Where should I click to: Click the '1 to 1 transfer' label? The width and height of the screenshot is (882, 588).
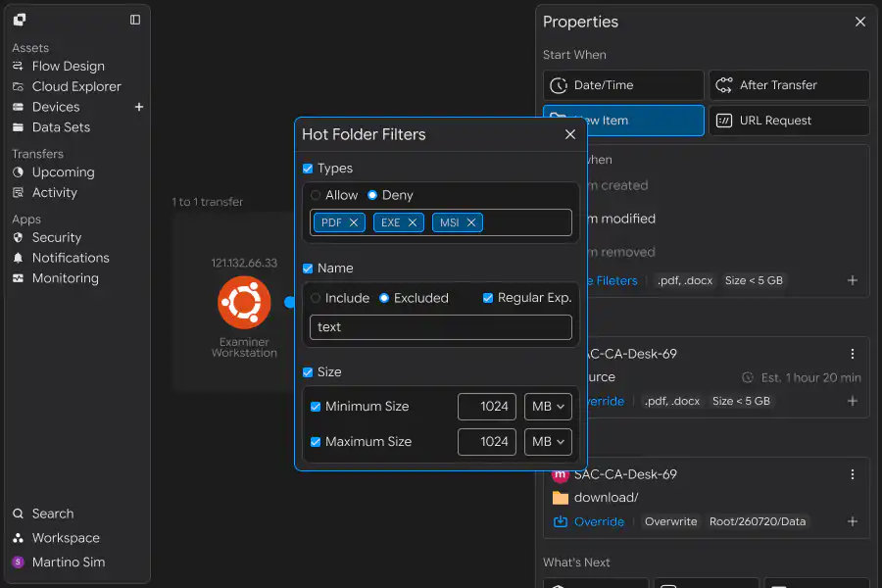click(x=208, y=202)
